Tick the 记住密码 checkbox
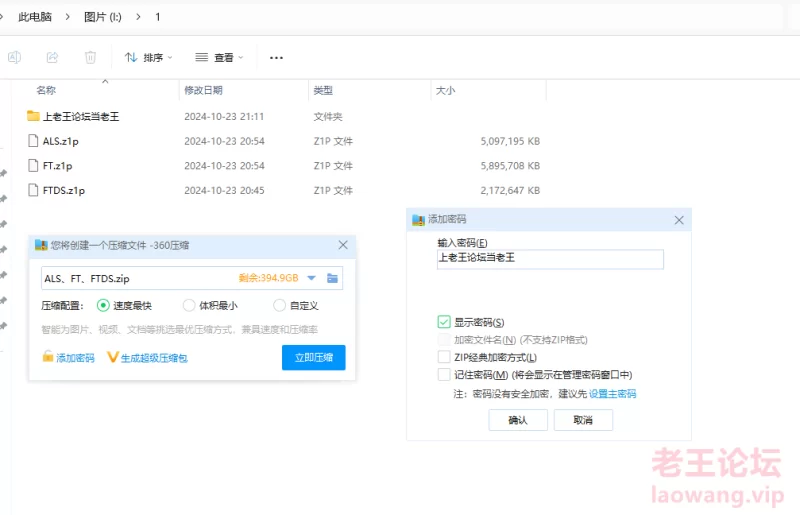 (x=444, y=374)
